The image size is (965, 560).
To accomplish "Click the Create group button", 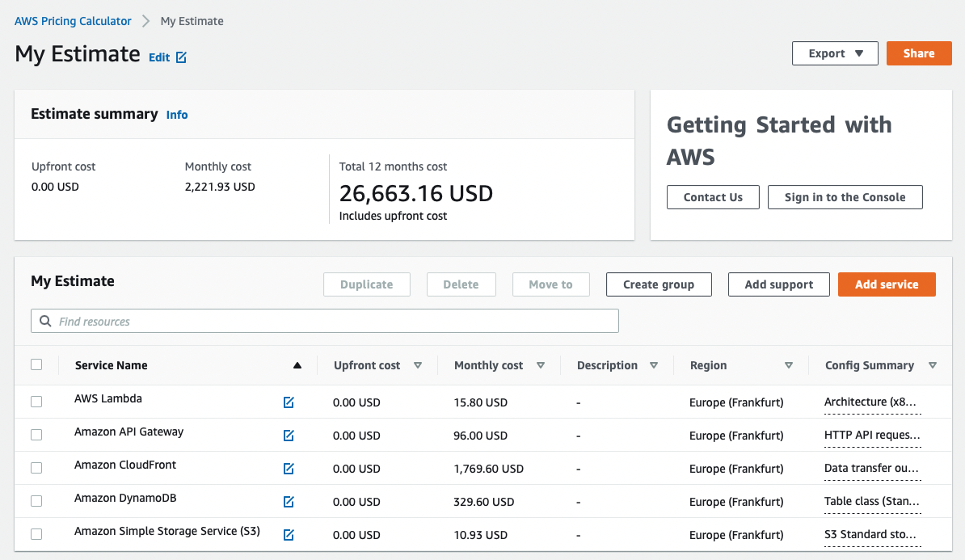I will click(x=659, y=284).
